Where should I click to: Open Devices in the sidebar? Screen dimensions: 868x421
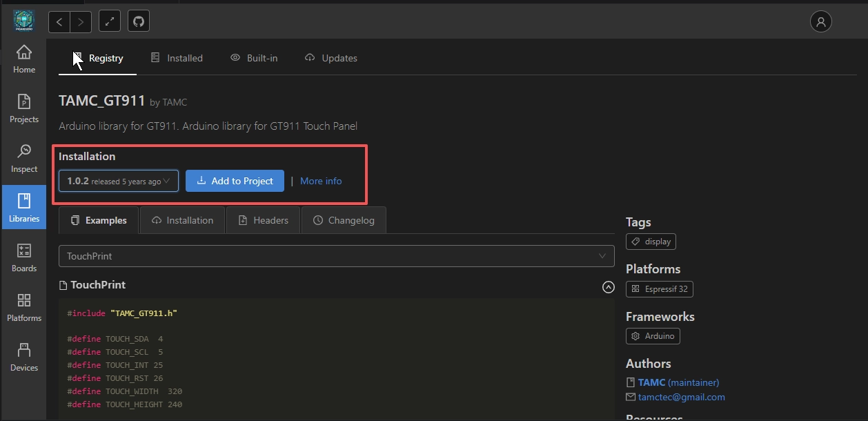pos(23,358)
